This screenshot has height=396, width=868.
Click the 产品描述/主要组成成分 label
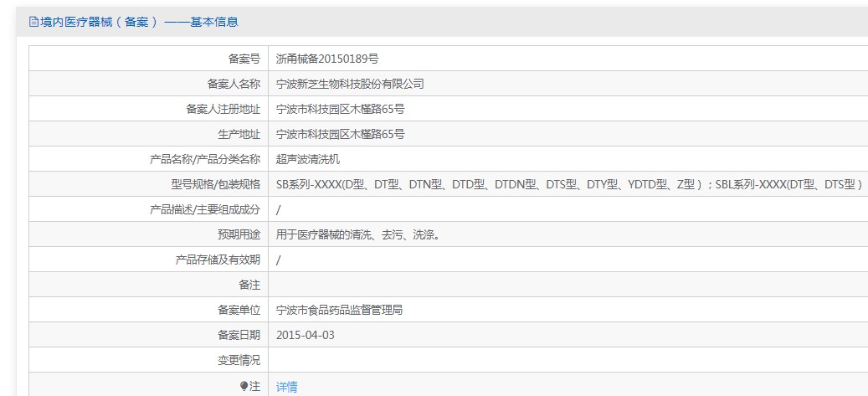tap(205, 210)
